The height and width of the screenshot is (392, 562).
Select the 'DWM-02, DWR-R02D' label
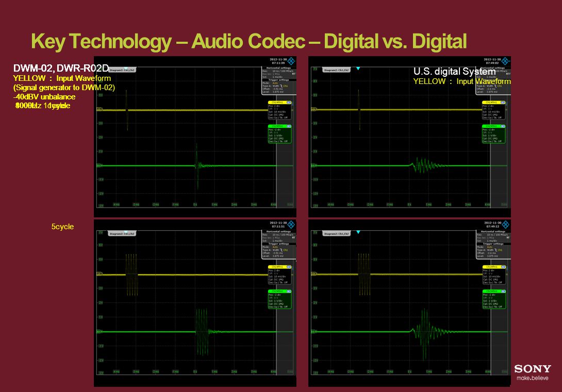click(x=61, y=68)
